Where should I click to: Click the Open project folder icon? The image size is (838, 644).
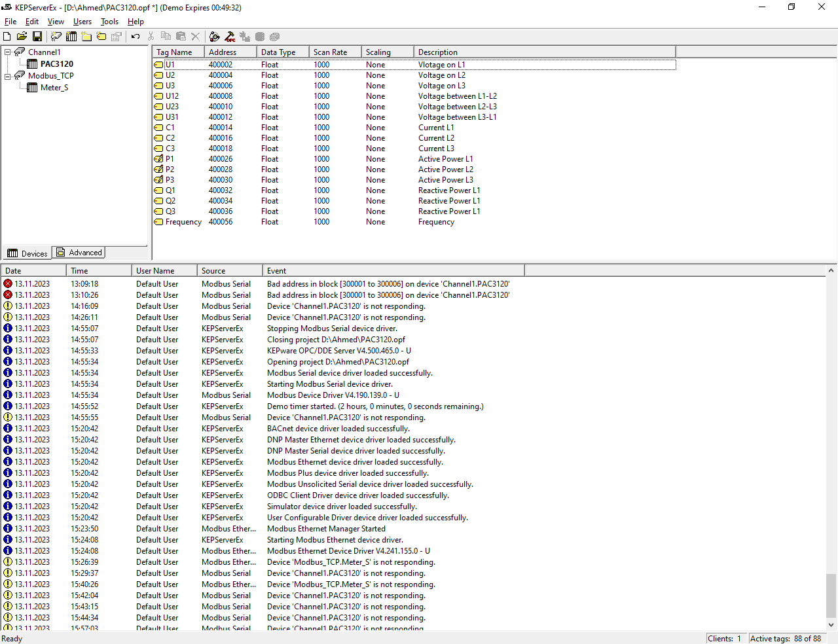(x=22, y=37)
